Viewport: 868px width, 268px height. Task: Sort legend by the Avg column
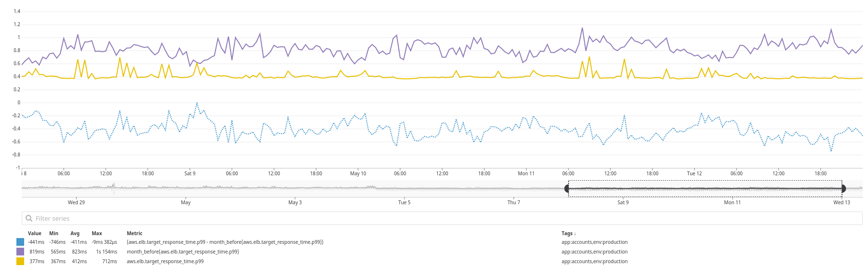(75, 233)
